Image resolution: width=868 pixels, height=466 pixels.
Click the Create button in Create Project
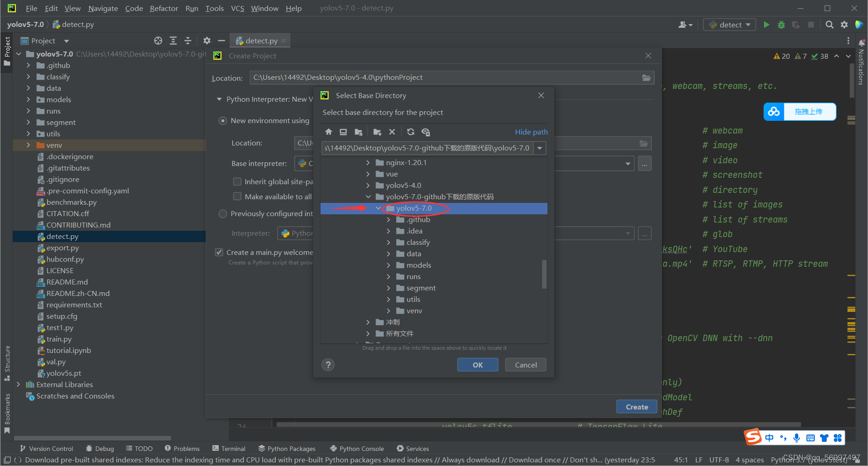[637, 407]
